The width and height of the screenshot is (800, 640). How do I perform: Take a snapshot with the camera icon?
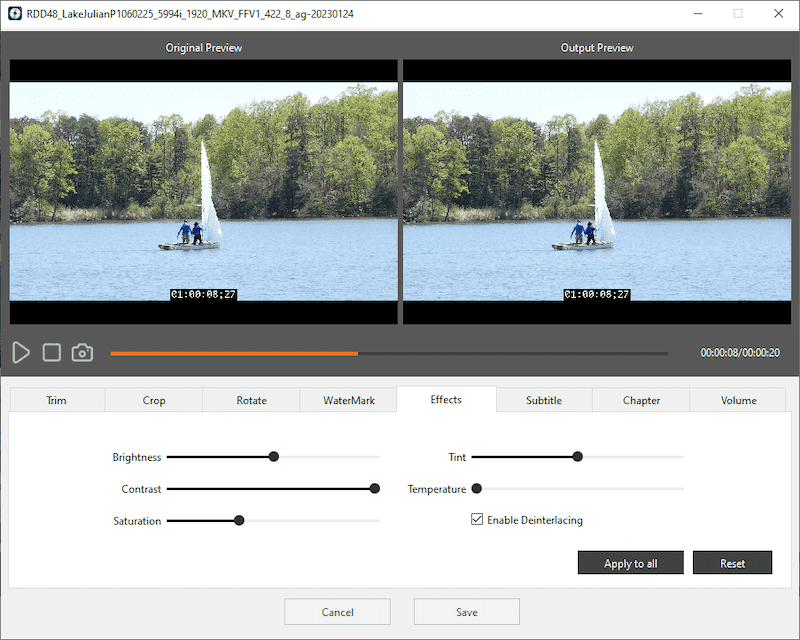point(82,353)
